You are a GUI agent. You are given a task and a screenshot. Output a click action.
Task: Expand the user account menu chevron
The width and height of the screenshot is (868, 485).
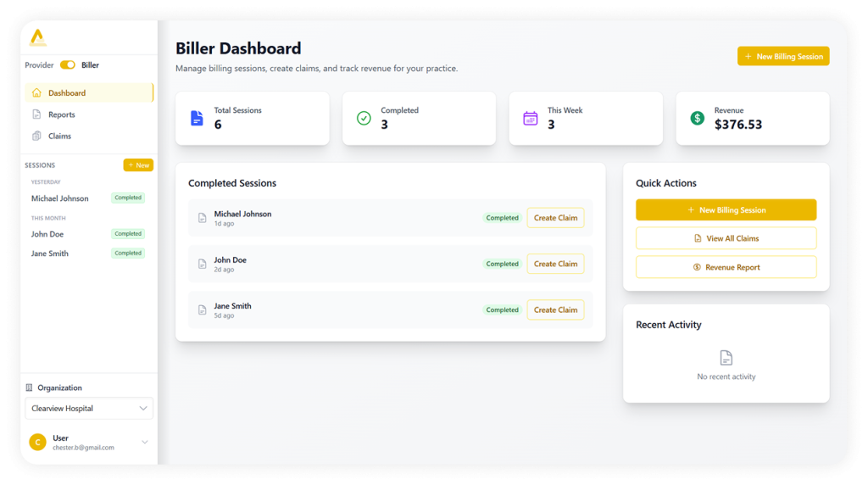coord(144,442)
